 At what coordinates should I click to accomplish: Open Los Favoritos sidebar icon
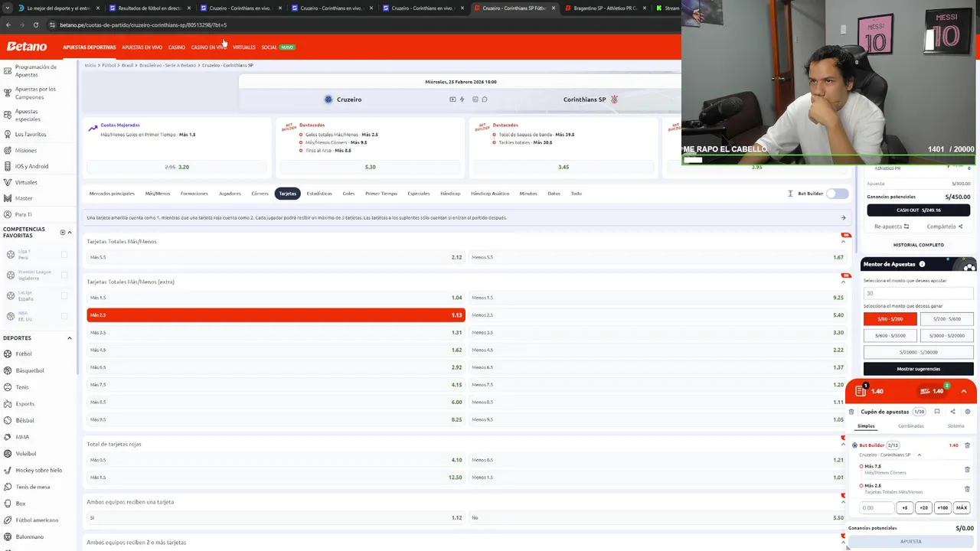point(7,135)
